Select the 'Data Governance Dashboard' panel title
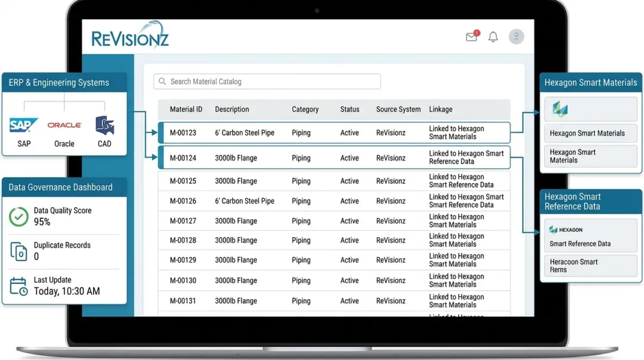The width and height of the screenshot is (644, 360). coord(60,187)
